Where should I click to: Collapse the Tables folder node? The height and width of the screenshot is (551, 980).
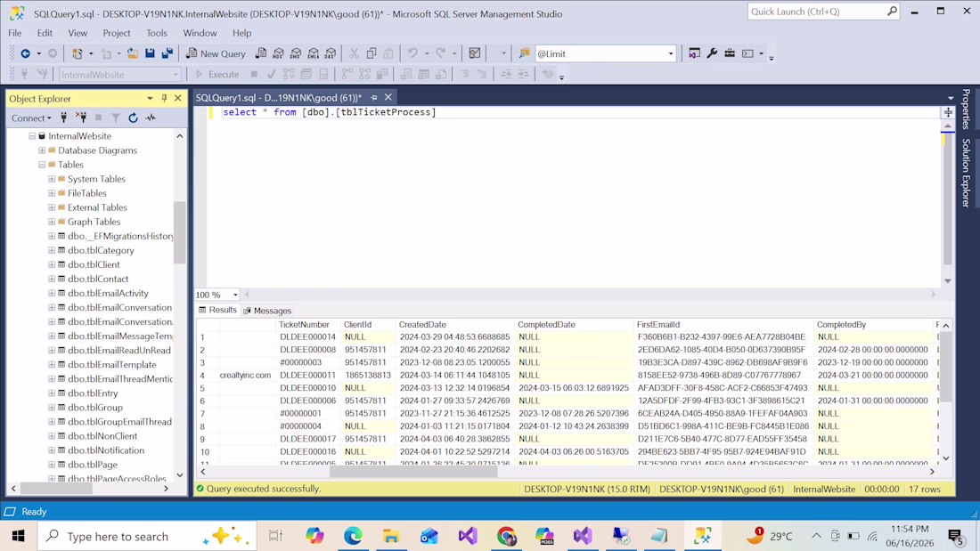click(x=42, y=165)
